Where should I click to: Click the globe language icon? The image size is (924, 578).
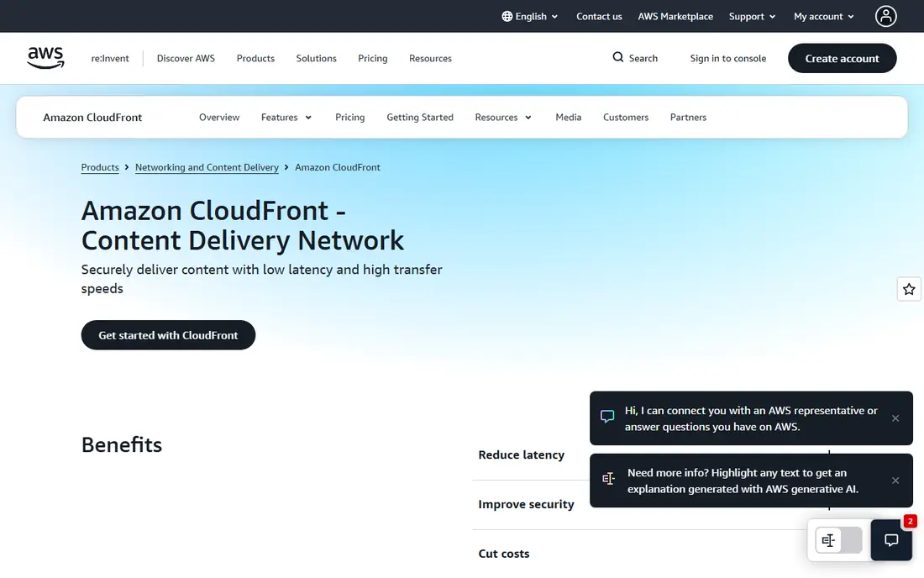[507, 17]
